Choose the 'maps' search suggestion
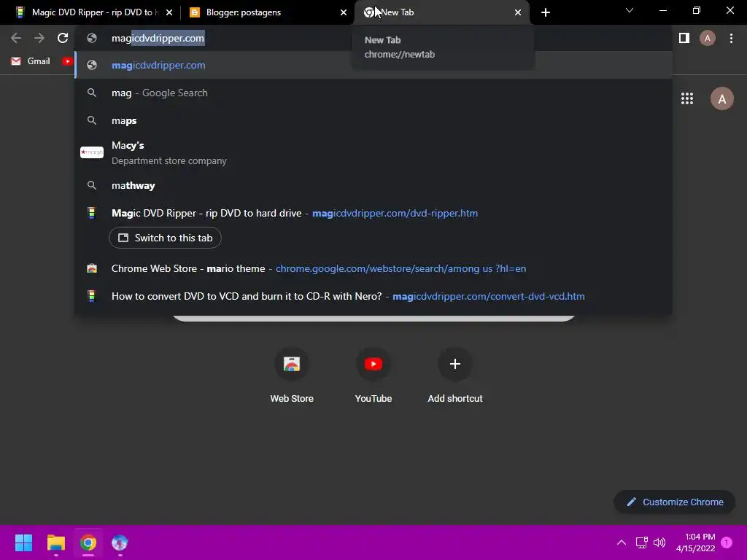This screenshot has width=747, height=560. coord(373,120)
